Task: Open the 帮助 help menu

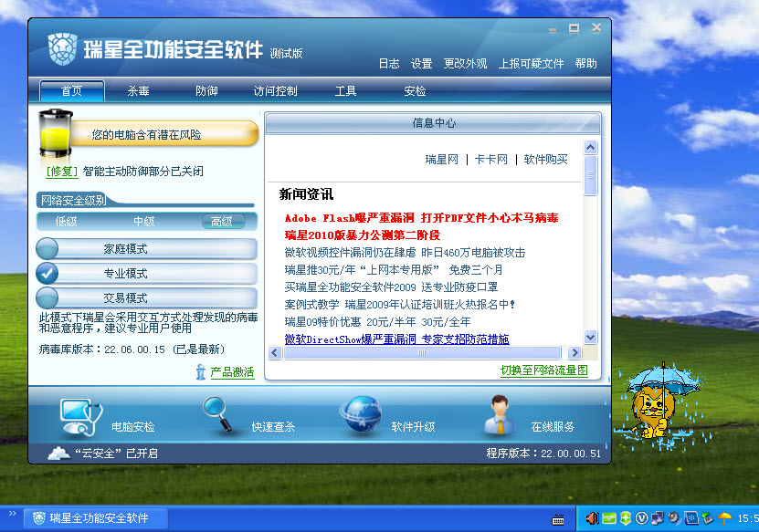Action: click(585, 63)
